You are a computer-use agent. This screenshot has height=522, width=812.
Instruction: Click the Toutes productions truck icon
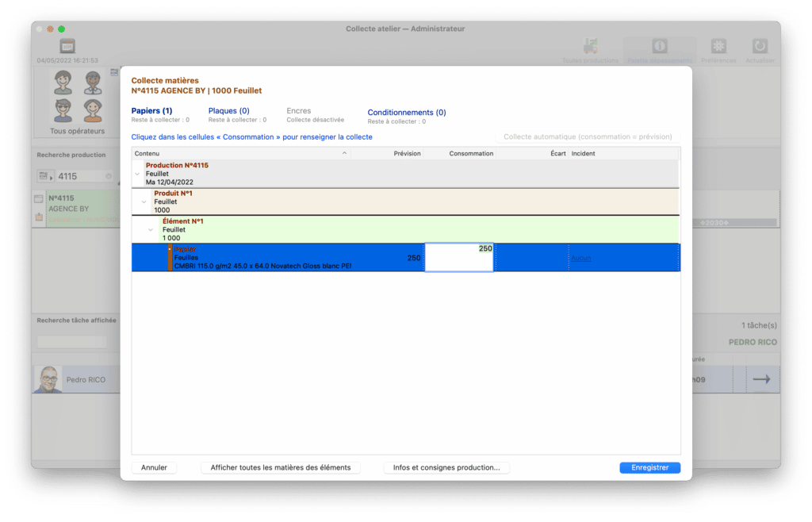[589, 46]
